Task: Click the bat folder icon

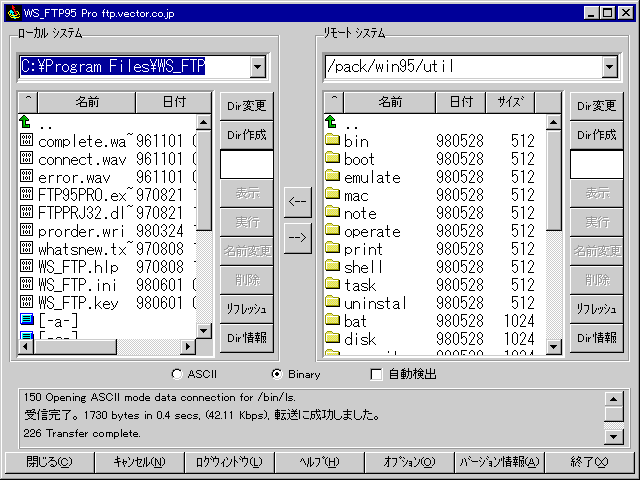Action: pyautogui.click(x=333, y=319)
